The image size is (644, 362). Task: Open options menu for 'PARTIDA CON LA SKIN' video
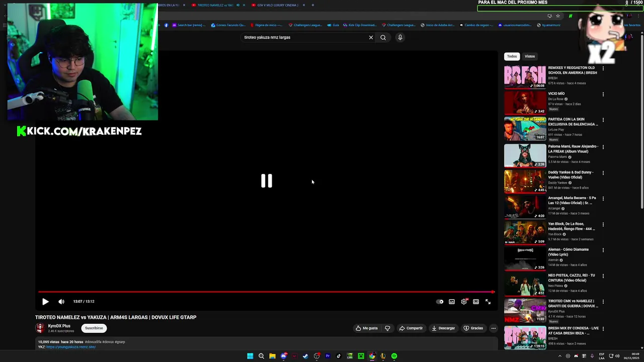pos(603,120)
